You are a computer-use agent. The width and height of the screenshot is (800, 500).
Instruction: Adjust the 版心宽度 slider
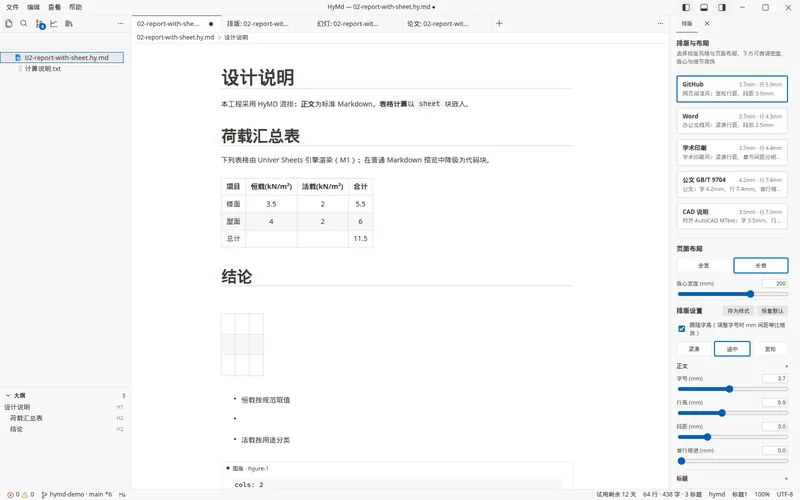tap(732, 294)
